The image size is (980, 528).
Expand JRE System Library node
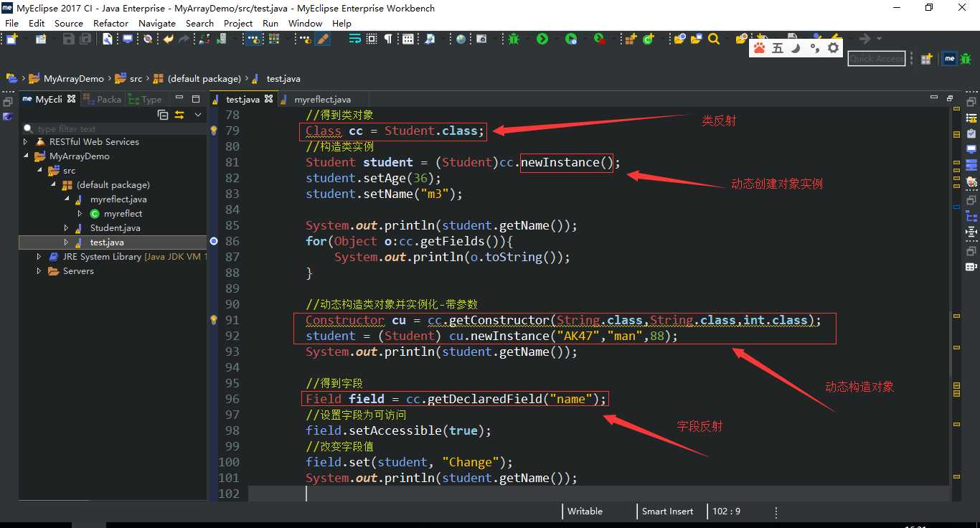[39, 257]
